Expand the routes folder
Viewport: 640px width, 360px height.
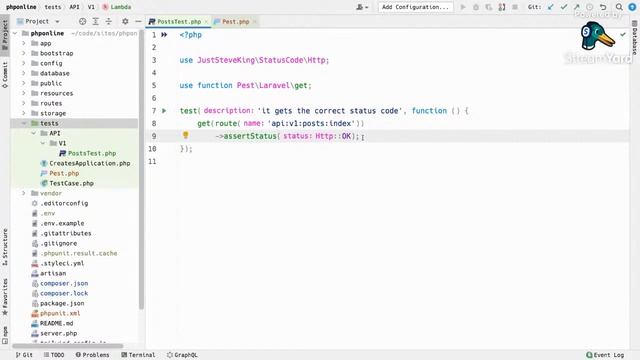pos(24,103)
